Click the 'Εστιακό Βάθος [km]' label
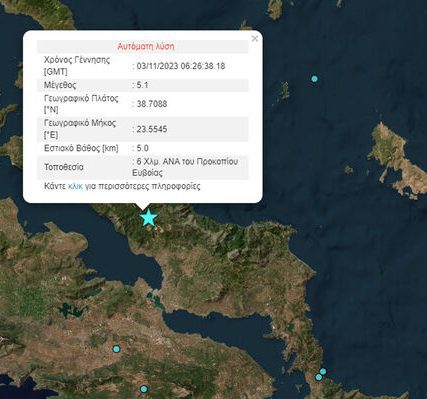 [81, 148]
